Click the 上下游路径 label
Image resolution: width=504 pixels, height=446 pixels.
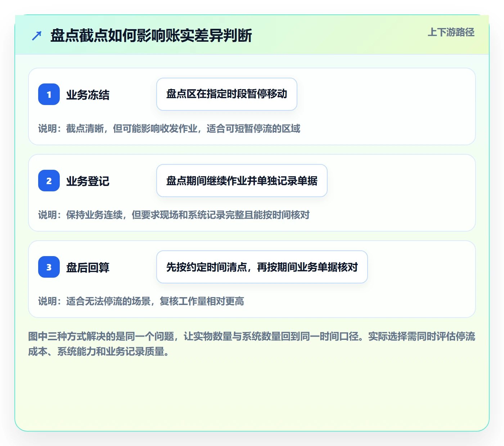click(x=451, y=32)
